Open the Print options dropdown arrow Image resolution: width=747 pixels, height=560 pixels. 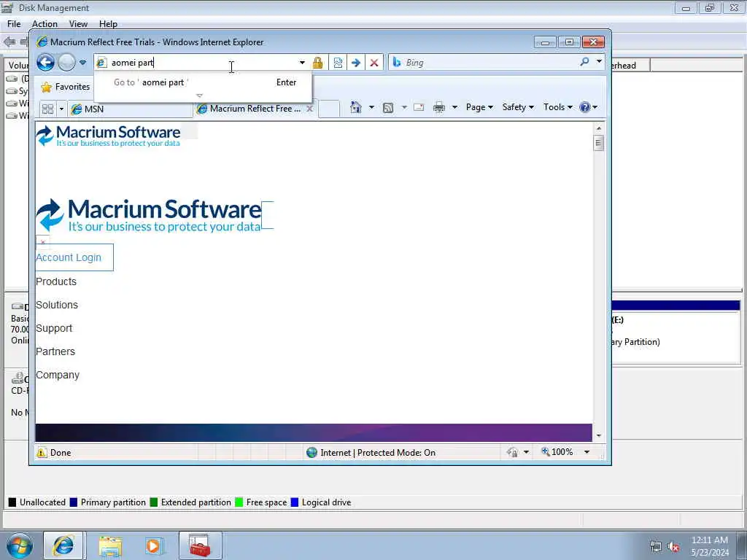tap(454, 107)
